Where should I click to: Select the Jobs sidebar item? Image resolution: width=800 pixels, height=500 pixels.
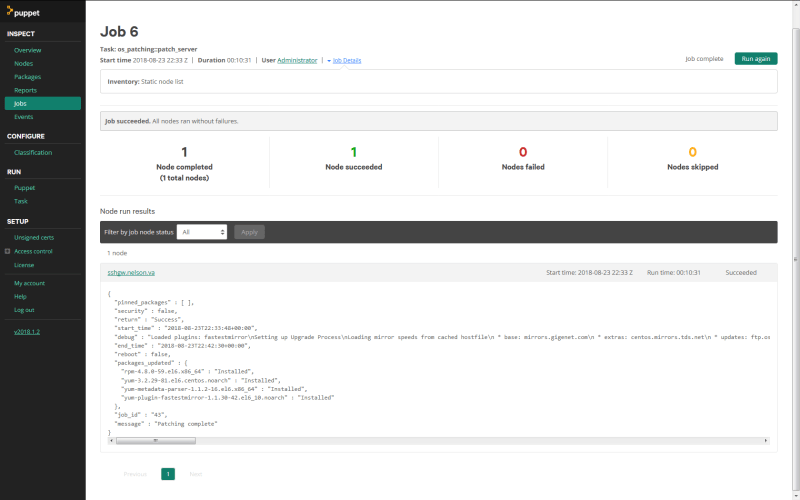43,103
